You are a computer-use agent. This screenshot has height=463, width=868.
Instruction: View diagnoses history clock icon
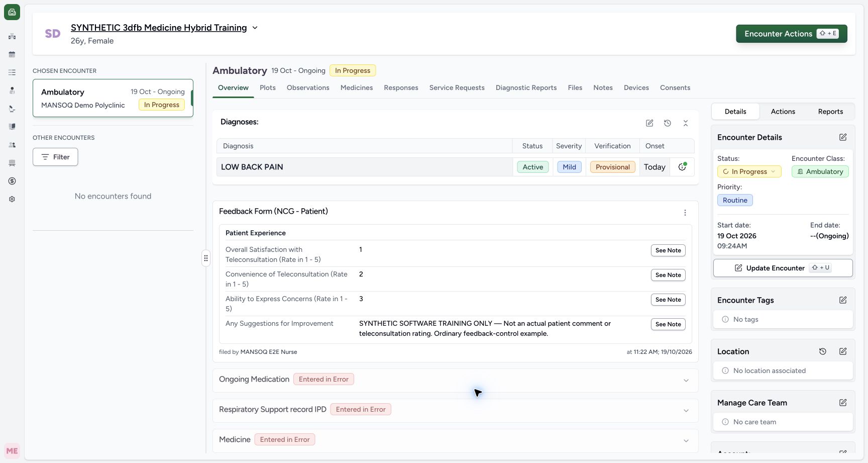pos(668,123)
